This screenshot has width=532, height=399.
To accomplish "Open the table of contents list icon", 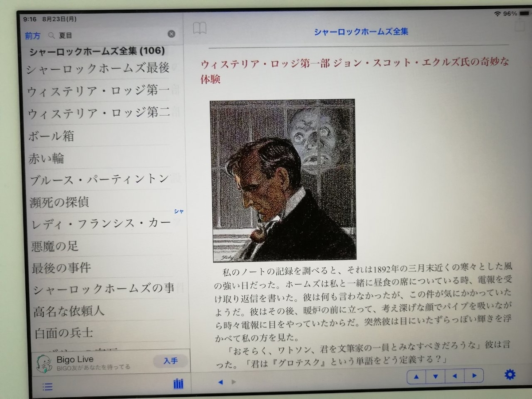I will (47, 387).
